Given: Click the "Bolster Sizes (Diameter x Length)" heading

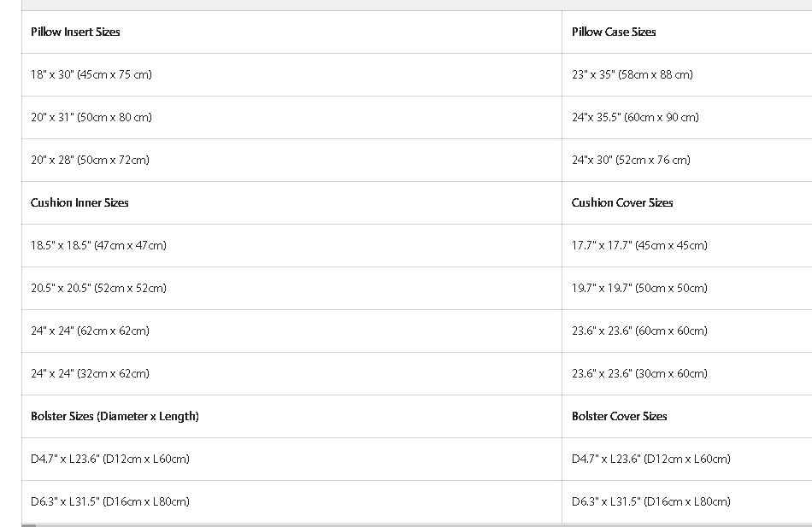Looking at the screenshot, I should pyautogui.click(x=115, y=416).
